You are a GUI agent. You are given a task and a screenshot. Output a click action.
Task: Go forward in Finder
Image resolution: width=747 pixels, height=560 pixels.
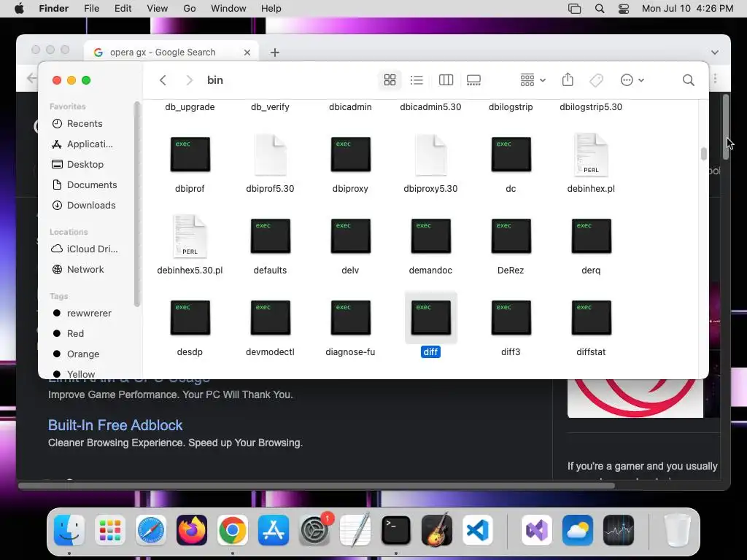[189, 80]
